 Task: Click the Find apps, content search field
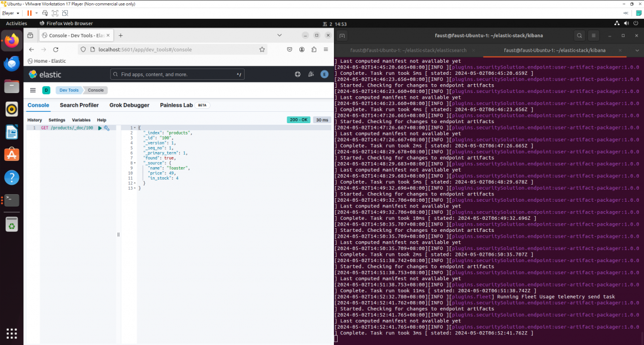177,74
